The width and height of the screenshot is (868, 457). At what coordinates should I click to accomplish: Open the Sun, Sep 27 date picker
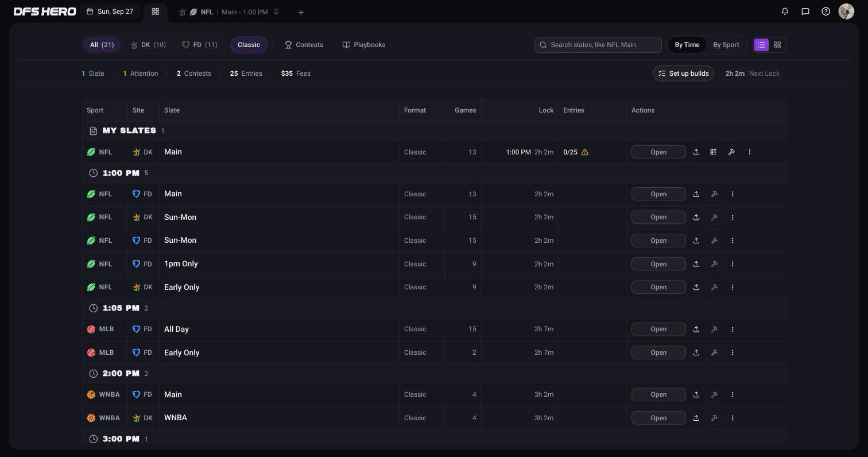(110, 11)
